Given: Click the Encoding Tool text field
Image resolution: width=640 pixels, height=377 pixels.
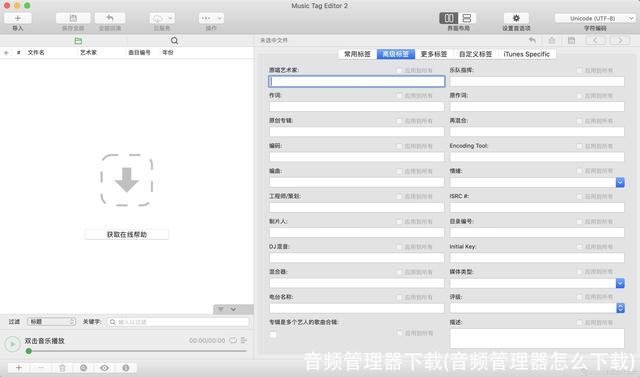Looking at the screenshot, I should coord(537,157).
